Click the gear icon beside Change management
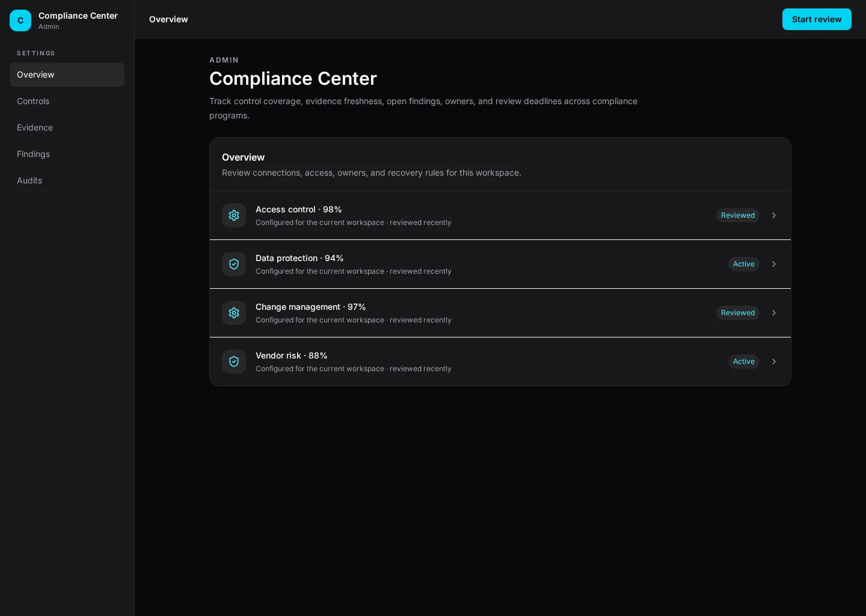Image resolution: width=866 pixels, height=616 pixels. tap(234, 313)
